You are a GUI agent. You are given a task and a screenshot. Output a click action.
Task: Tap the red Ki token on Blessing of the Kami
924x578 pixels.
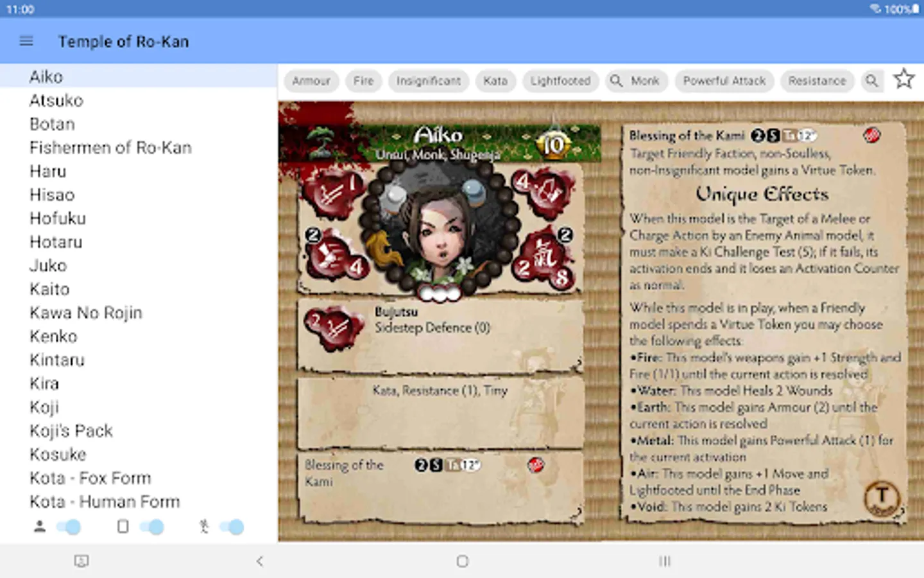tap(871, 135)
